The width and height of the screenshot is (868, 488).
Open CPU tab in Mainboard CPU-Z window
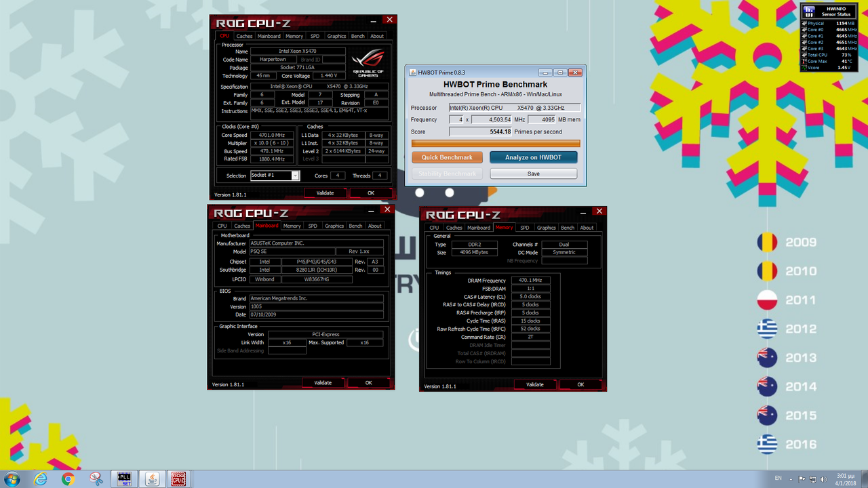coord(222,226)
